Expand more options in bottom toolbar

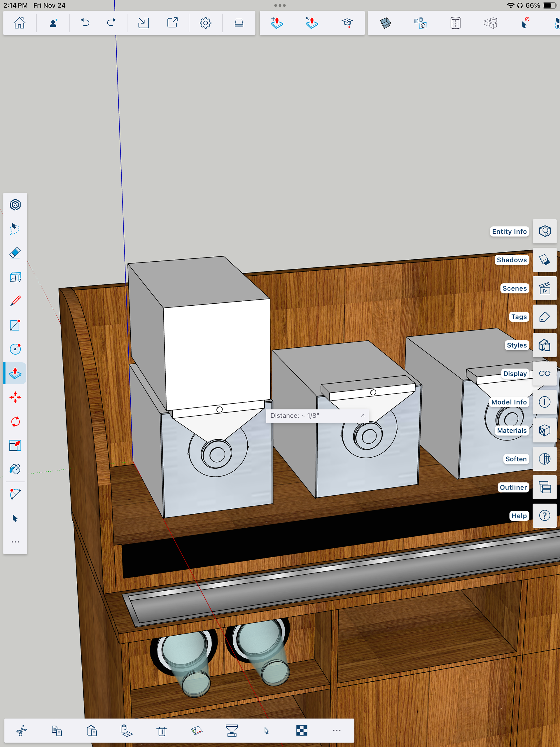(x=337, y=730)
